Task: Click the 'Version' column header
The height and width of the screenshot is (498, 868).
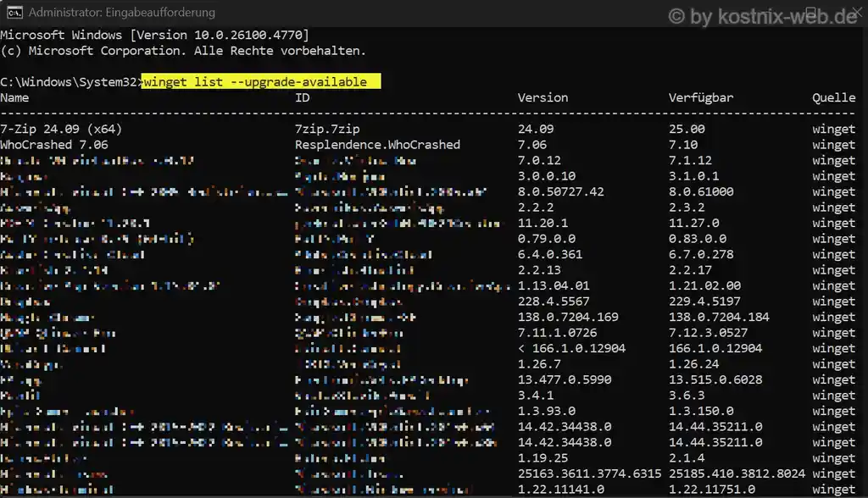Action: point(542,98)
